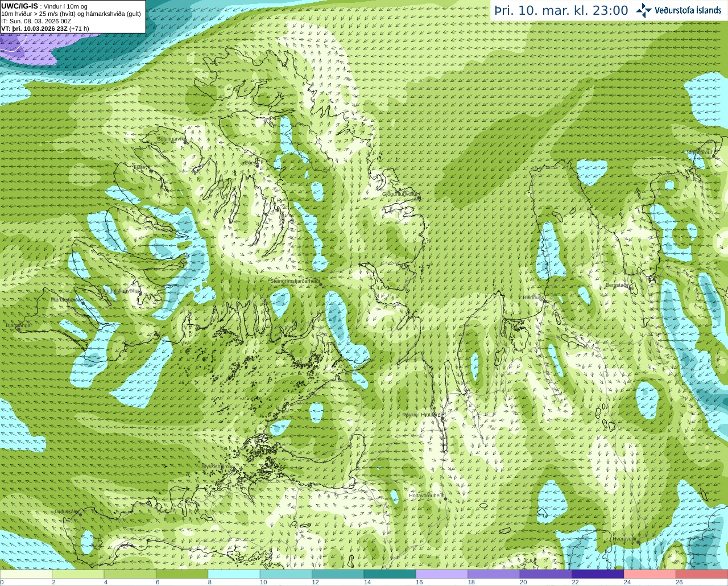Image resolution: width=728 pixels, height=586 pixels.
Task: Pick the 24–26 m/s light pink legend swatch
Action: tap(650, 574)
